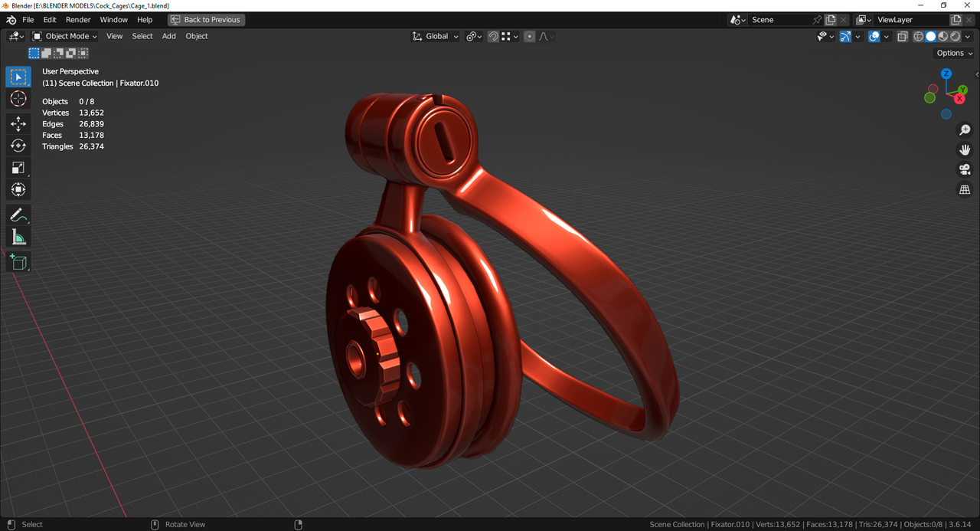Screen dimensions: 980x531
Task: Select the Add Cube tool
Action: tap(18, 262)
